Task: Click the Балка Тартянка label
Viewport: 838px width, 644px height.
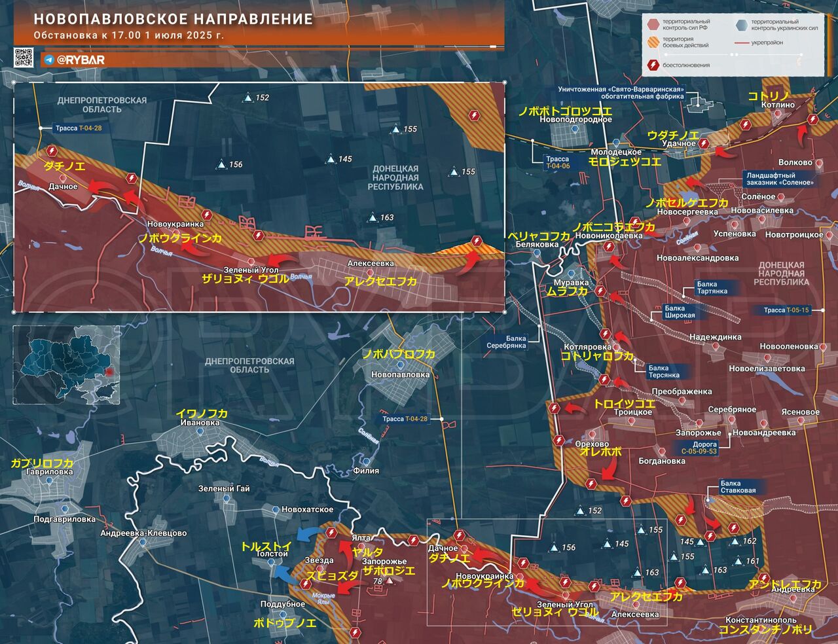Action: point(712,288)
